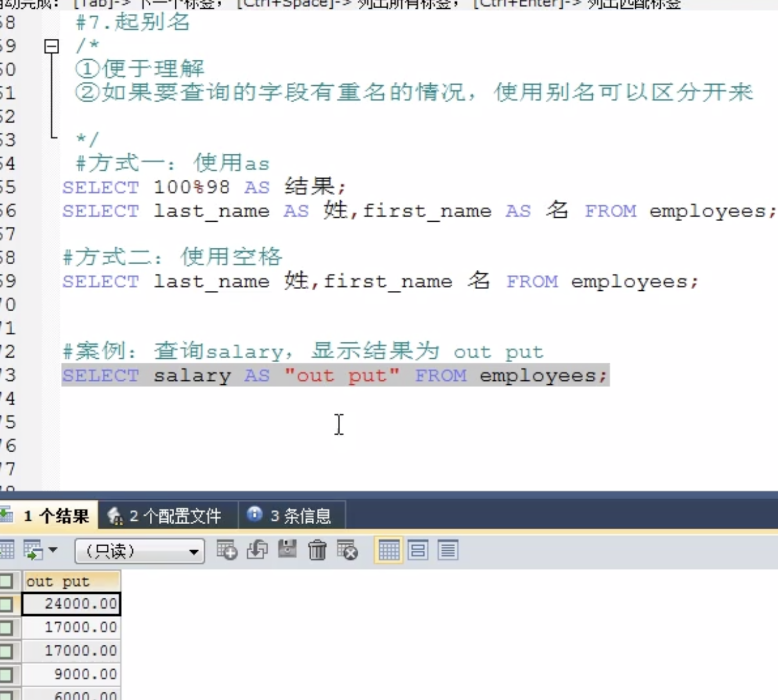Click the delete selected rows trash icon
This screenshot has height=700, width=778.
(318, 550)
